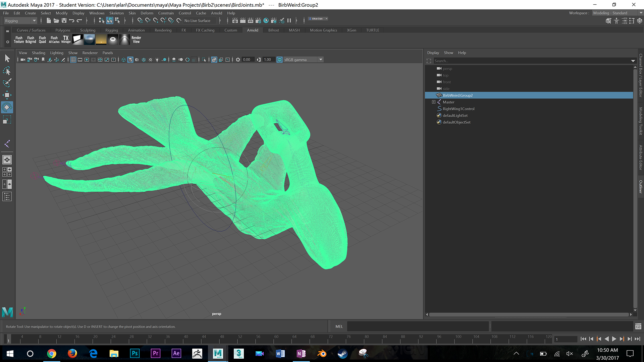Save the scene with the floppy disk icon
Image resolution: width=644 pixels, height=362 pixels.
[64, 21]
